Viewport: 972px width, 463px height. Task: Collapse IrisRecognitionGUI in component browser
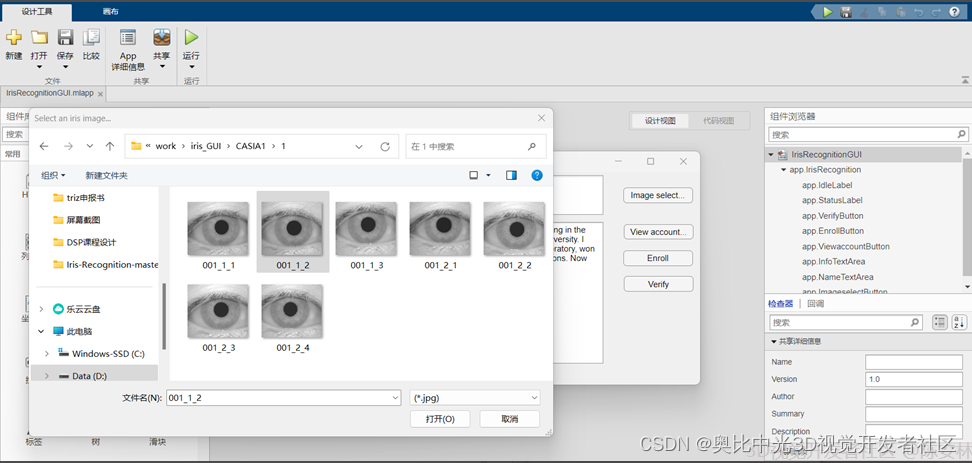pyautogui.click(x=771, y=154)
